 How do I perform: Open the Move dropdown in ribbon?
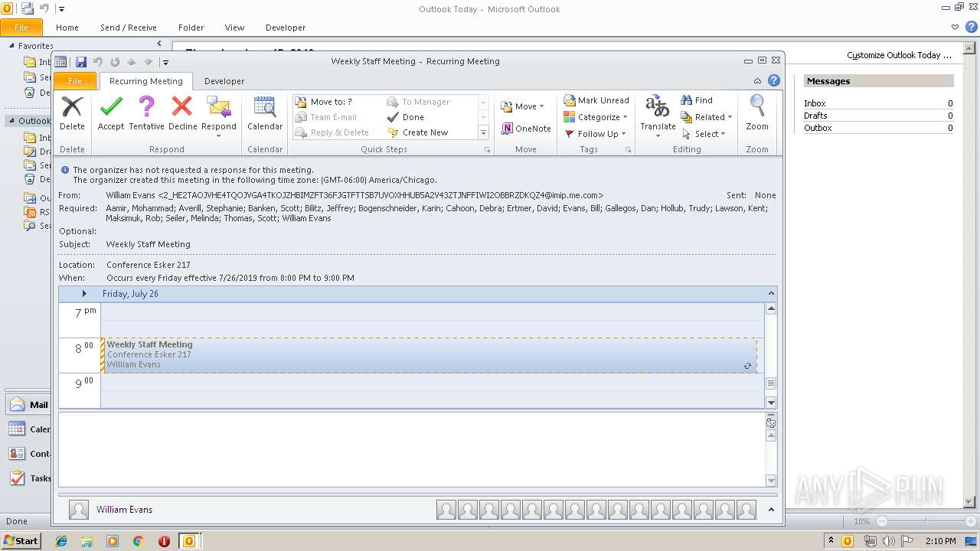pyautogui.click(x=523, y=106)
